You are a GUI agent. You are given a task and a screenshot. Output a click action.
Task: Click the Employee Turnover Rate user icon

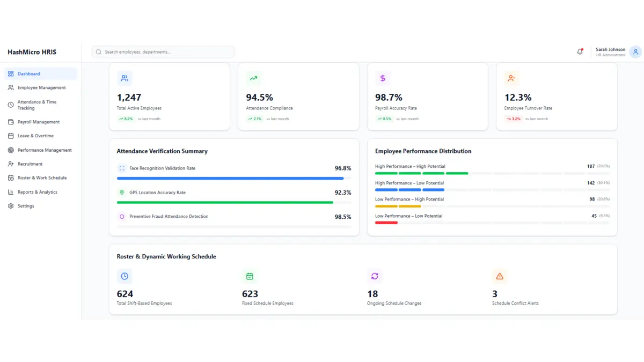click(x=512, y=78)
